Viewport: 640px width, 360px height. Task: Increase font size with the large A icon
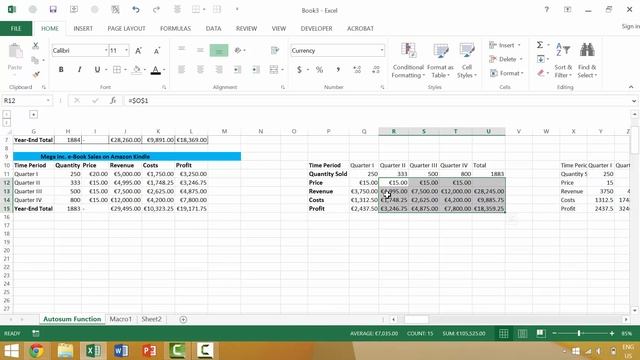138,51
